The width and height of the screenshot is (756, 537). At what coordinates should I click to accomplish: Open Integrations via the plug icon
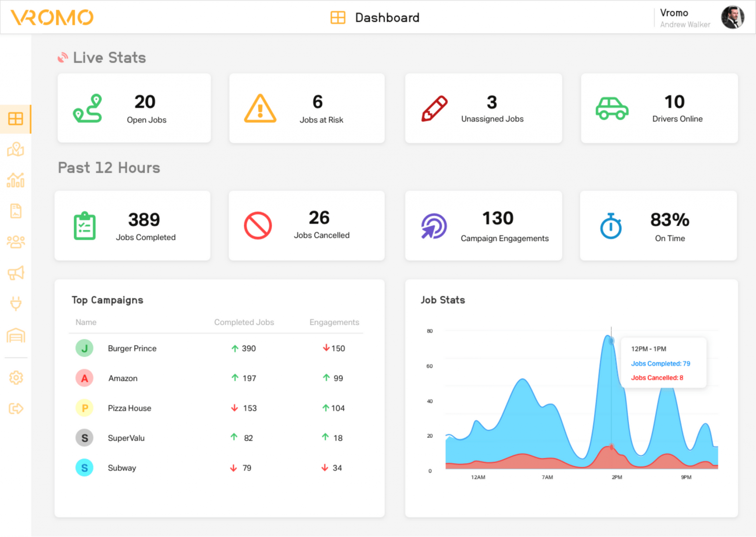[x=16, y=304]
